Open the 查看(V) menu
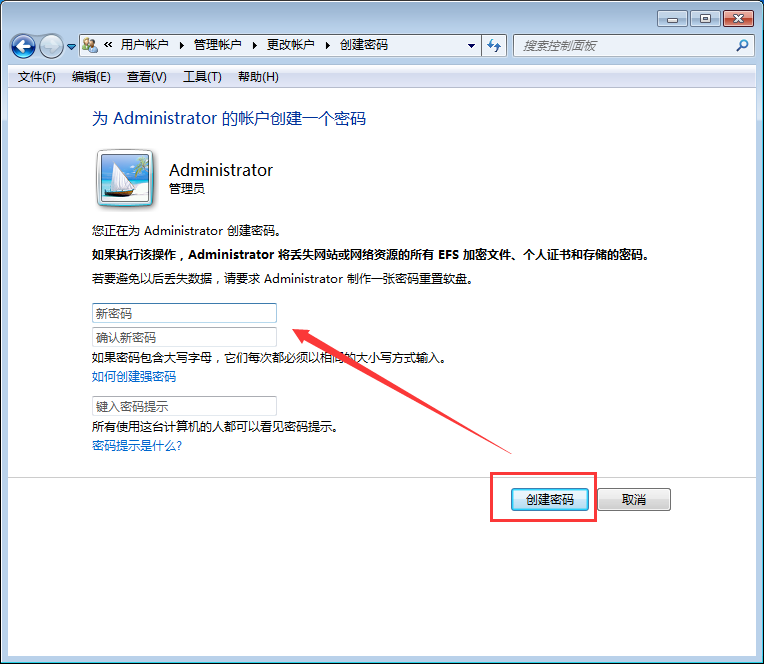 [x=147, y=77]
